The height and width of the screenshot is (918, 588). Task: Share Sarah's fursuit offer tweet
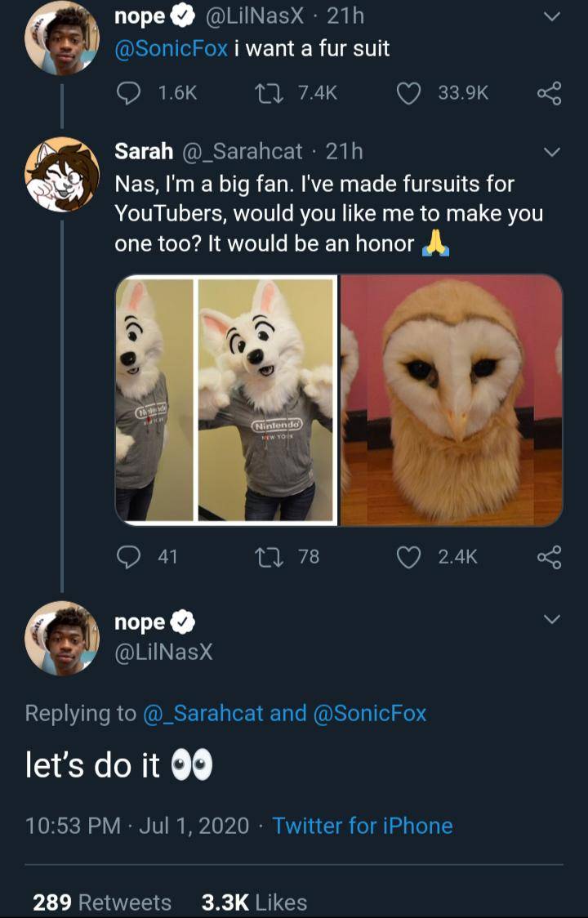click(550, 557)
